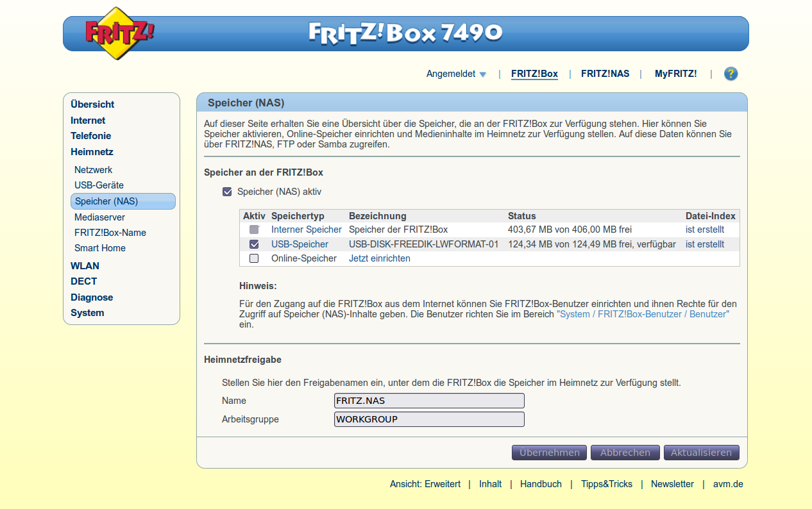The width and height of the screenshot is (812, 509).
Task: Open the System / FRITZ!Box-Benutzer / Benutzer link
Action: (x=643, y=314)
